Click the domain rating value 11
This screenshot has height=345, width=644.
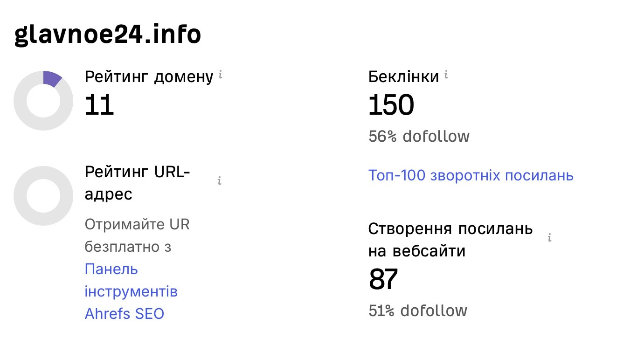pyautogui.click(x=99, y=105)
